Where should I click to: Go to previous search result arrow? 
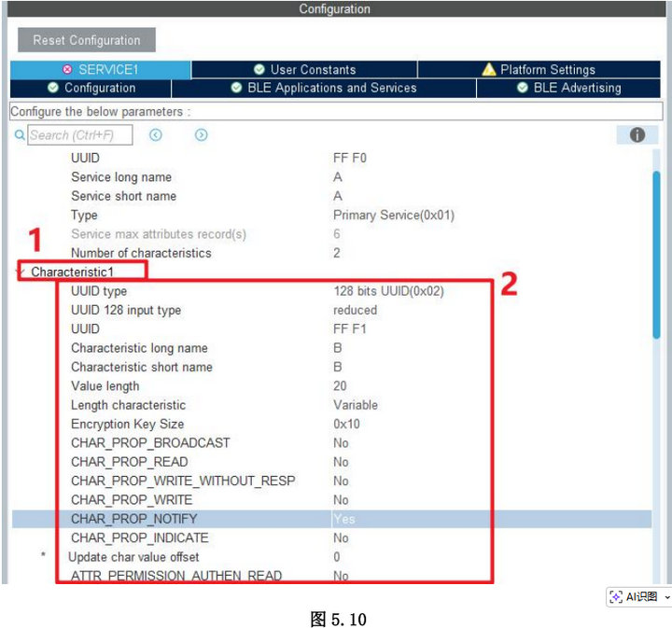pyautogui.click(x=156, y=135)
